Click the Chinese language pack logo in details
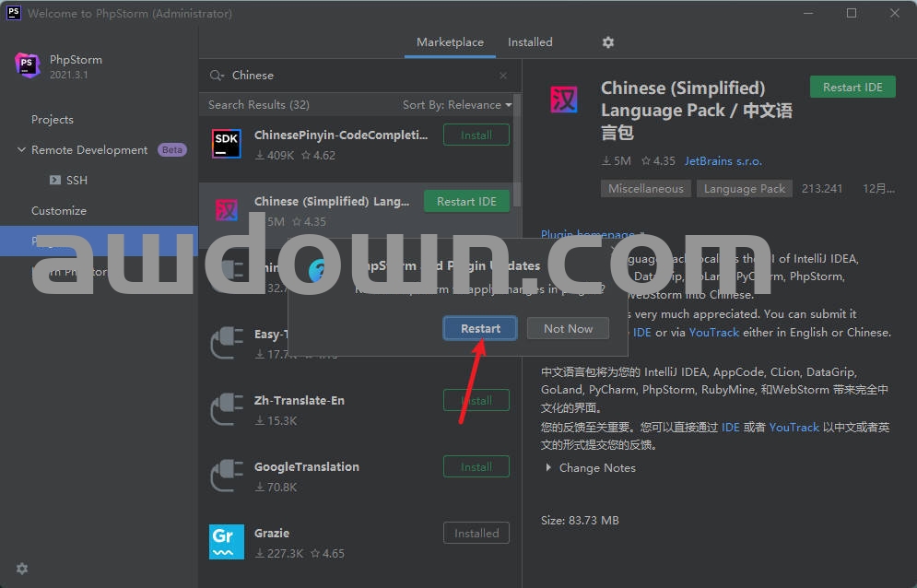The height and width of the screenshot is (588, 917). tap(563, 100)
